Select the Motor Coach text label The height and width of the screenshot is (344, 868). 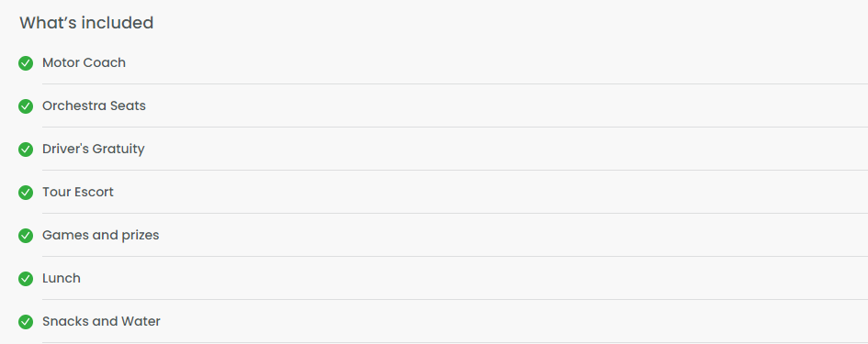[85, 62]
